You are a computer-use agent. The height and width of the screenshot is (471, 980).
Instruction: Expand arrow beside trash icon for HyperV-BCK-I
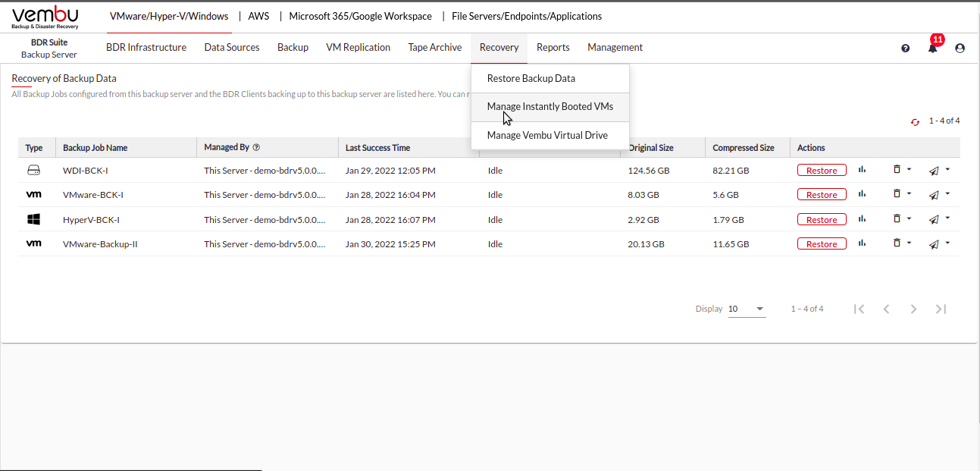[909, 219]
